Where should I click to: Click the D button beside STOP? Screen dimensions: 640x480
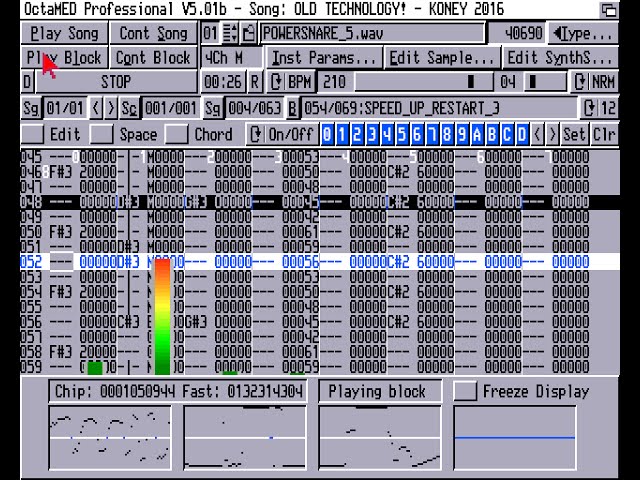tap(27, 82)
